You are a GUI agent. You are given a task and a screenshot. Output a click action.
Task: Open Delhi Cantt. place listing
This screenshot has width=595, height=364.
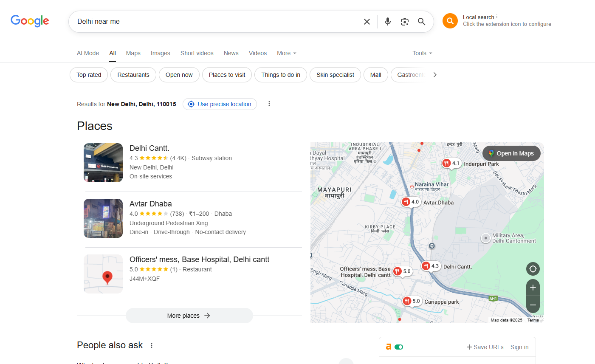pos(149,148)
